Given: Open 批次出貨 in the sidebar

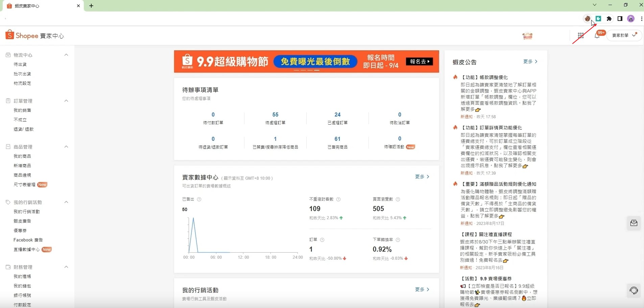Looking at the screenshot, I should coord(22,74).
